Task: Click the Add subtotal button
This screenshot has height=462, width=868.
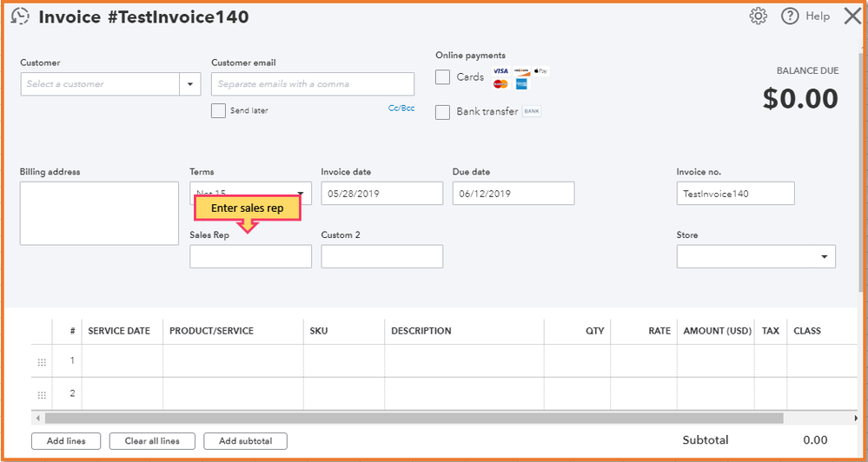Action: (x=245, y=441)
